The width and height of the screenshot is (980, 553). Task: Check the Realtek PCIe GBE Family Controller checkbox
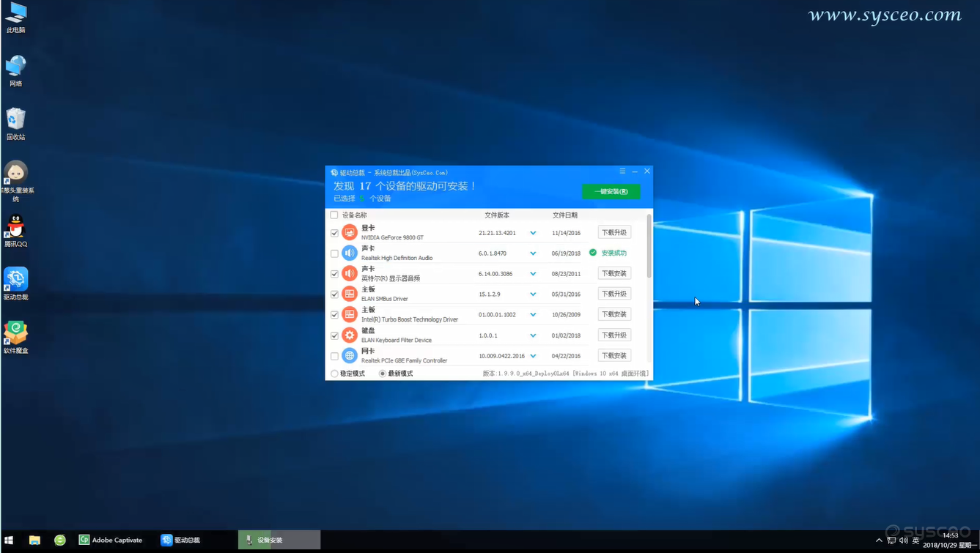pyautogui.click(x=334, y=356)
